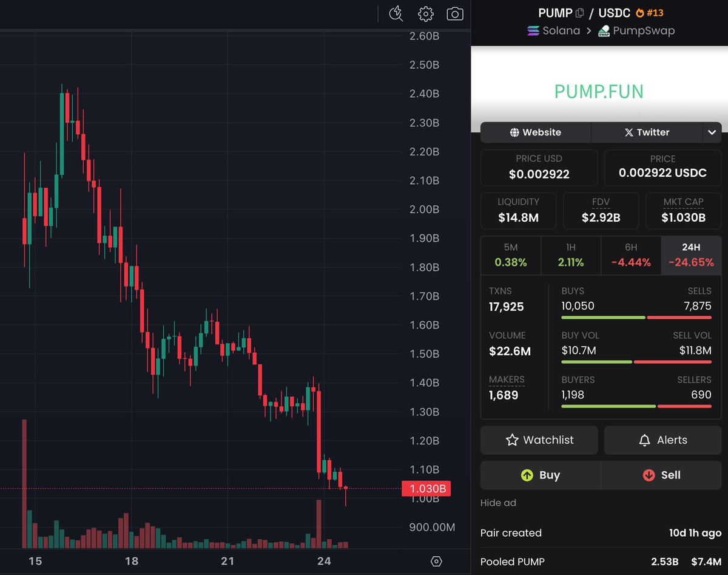Click the lightning replay icon above chart

point(396,13)
